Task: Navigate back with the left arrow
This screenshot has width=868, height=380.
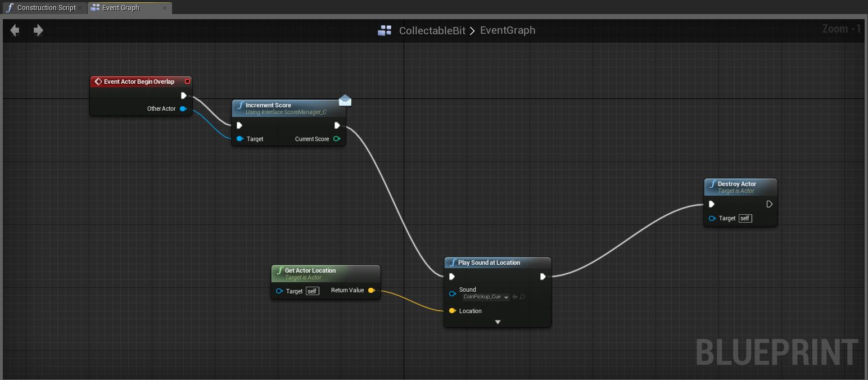Action: (15, 30)
